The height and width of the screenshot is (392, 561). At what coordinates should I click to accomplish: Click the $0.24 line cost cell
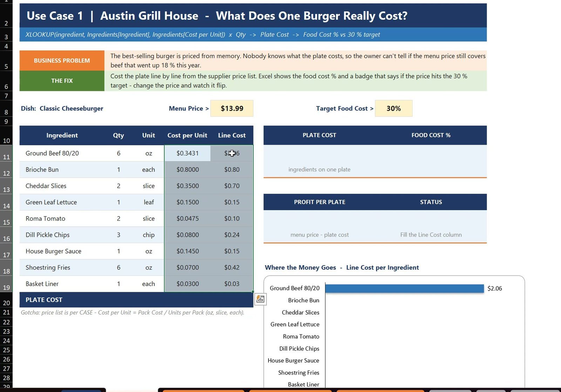pos(232,235)
